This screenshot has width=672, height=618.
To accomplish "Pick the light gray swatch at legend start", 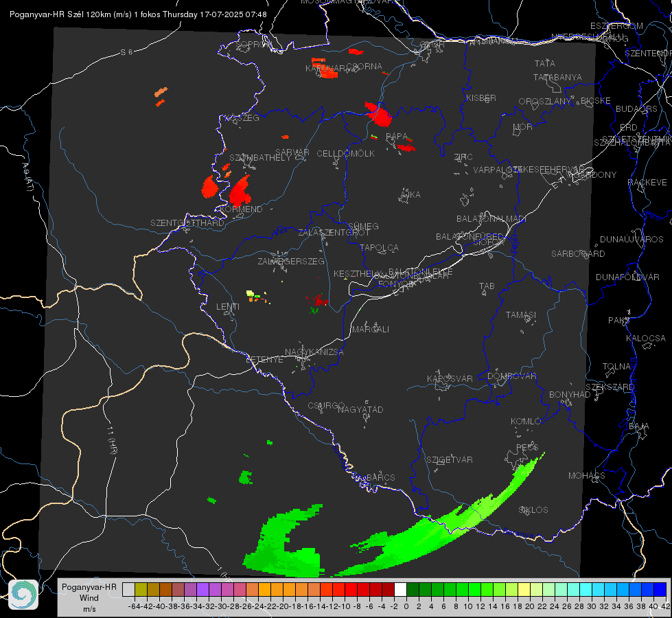I will point(128,589).
